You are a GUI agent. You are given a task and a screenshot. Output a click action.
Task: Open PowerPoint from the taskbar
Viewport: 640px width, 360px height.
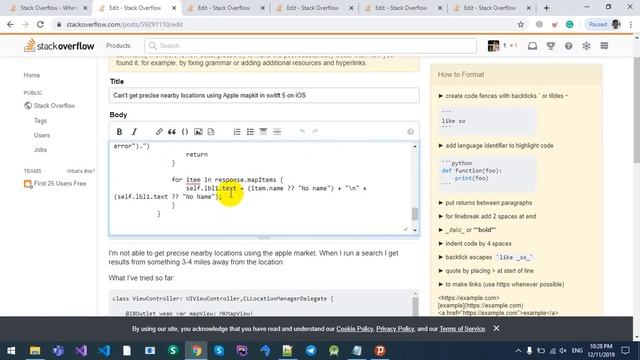[380, 351]
